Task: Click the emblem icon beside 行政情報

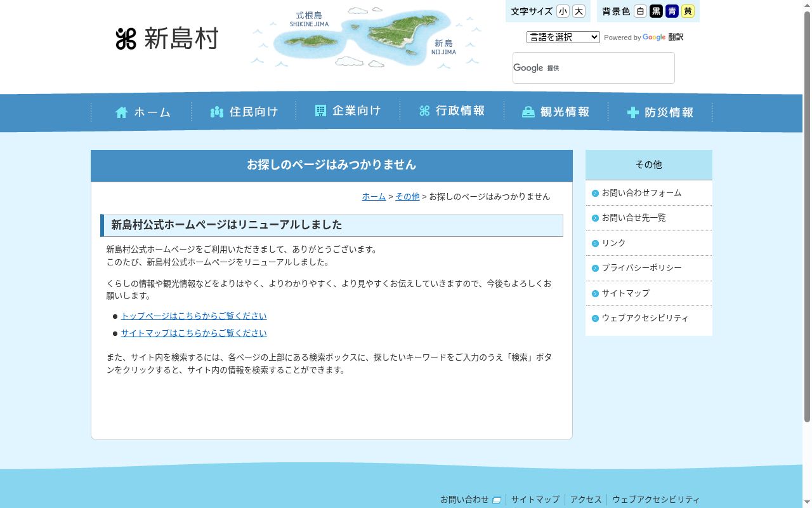Action: tap(424, 111)
